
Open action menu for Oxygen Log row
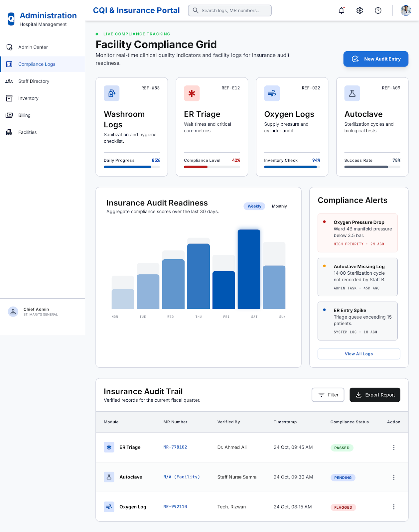[394, 507]
